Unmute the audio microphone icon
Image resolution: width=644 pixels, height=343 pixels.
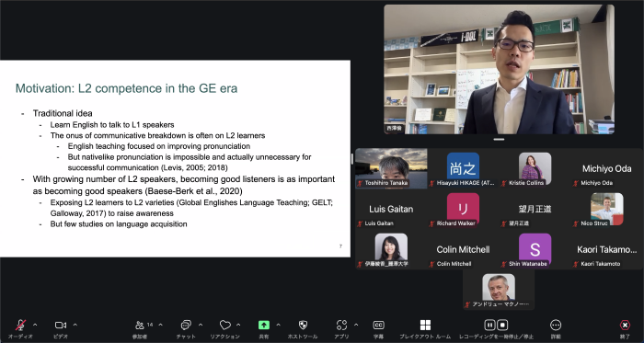click(x=20, y=325)
